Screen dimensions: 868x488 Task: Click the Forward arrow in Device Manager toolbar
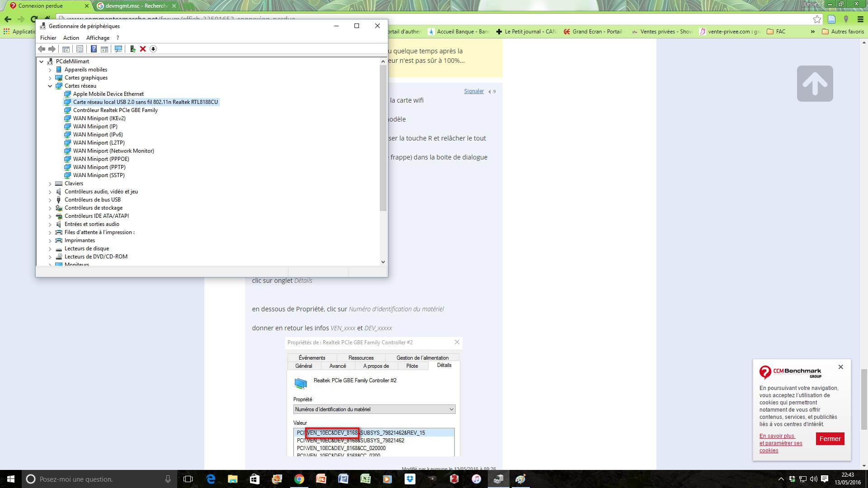tap(52, 49)
